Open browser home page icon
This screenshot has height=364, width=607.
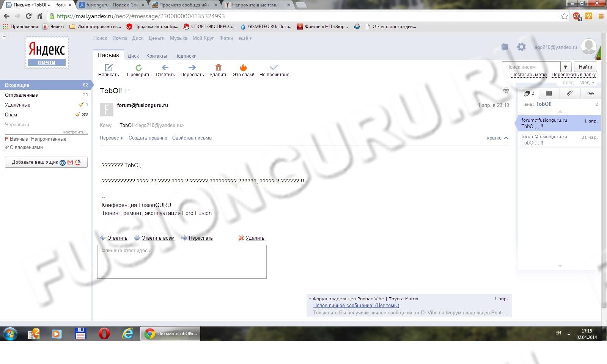pos(39,16)
